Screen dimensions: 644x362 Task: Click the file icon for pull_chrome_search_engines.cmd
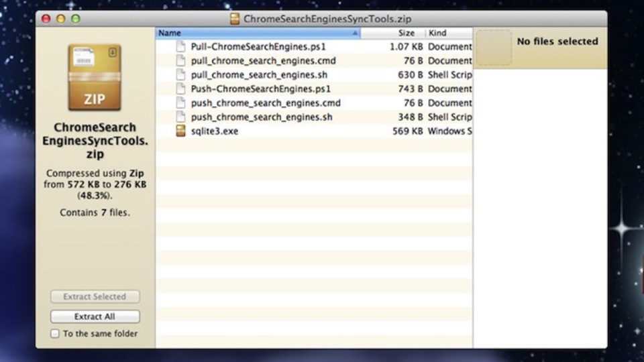[180, 61]
